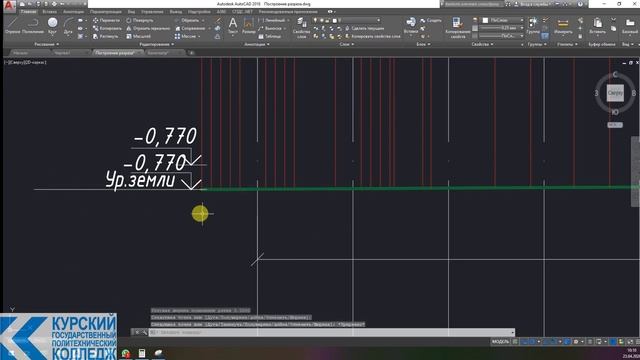640x360 pixels.
Task: Expand the Редактирование panel
Action: (x=157, y=44)
